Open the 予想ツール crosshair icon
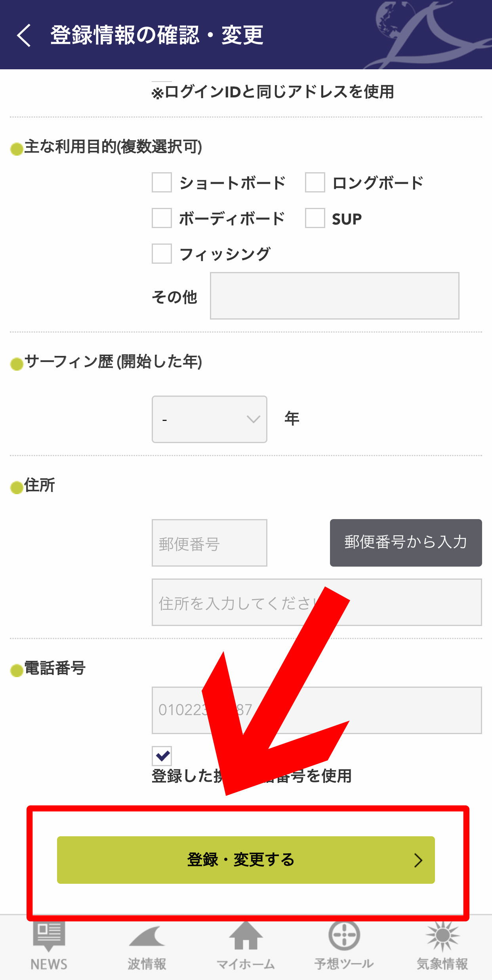 344,935
